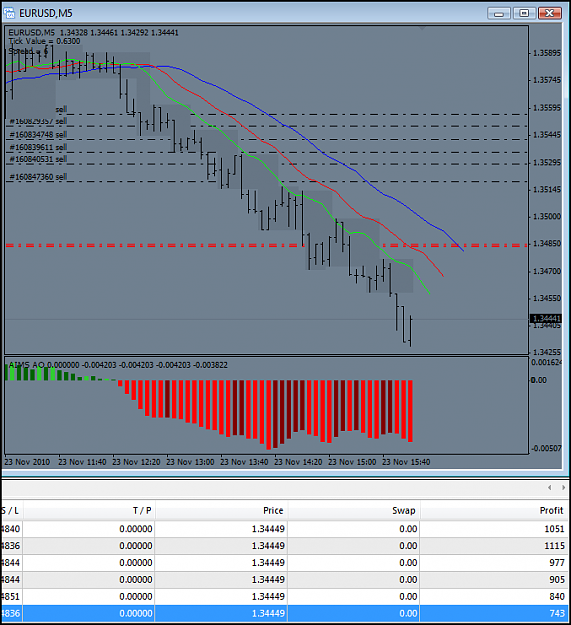Click the S/L cell 4840
The height and width of the screenshot is (625, 571).
coord(11,529)
